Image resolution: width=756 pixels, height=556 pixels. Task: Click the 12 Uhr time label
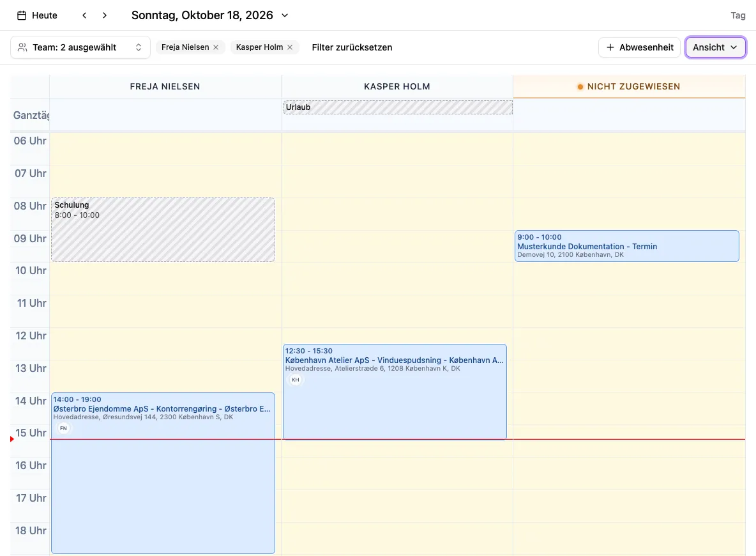click(x=31, y=336)
